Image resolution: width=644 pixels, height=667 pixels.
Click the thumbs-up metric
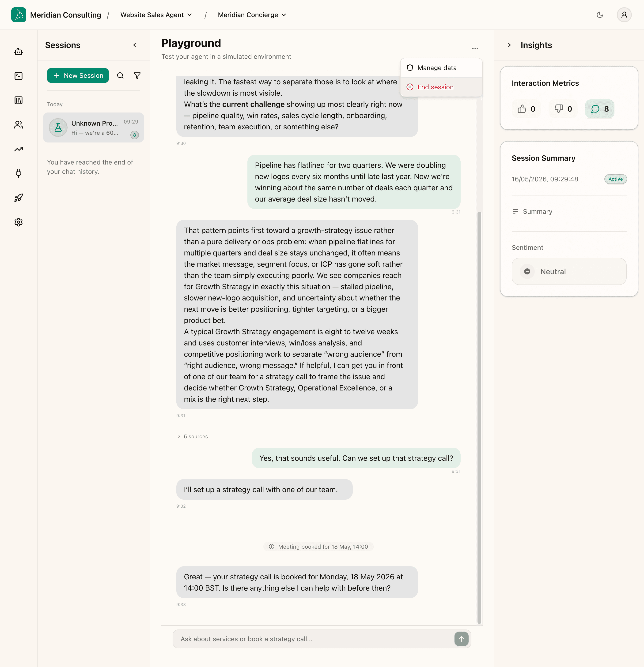click(x=527, y=109)
